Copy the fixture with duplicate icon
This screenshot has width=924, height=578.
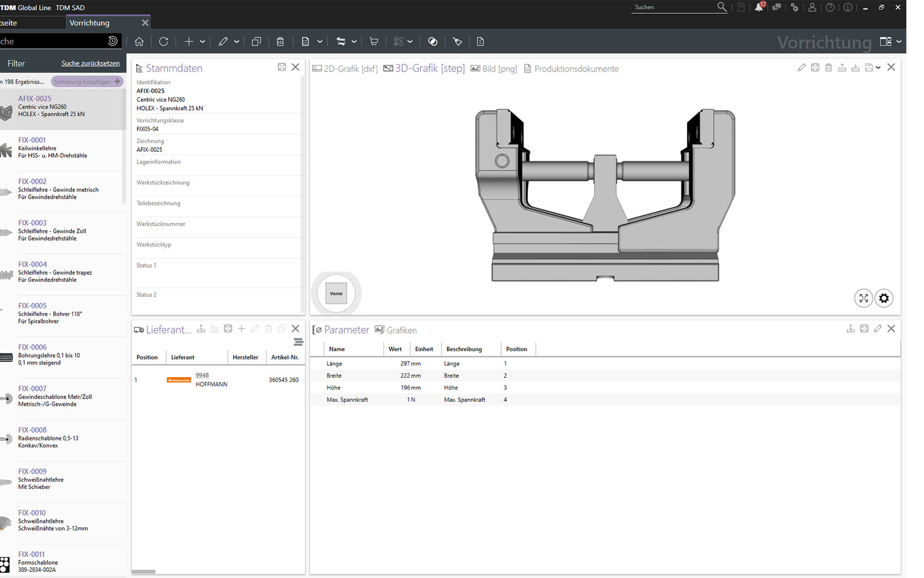pos(256,41)
